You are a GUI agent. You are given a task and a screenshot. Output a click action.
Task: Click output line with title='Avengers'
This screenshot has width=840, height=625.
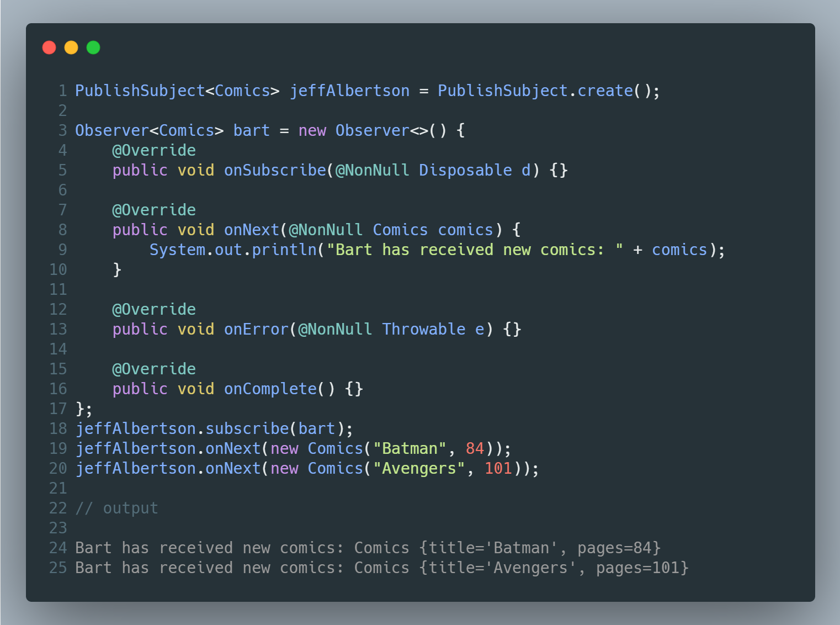[382, 568]
